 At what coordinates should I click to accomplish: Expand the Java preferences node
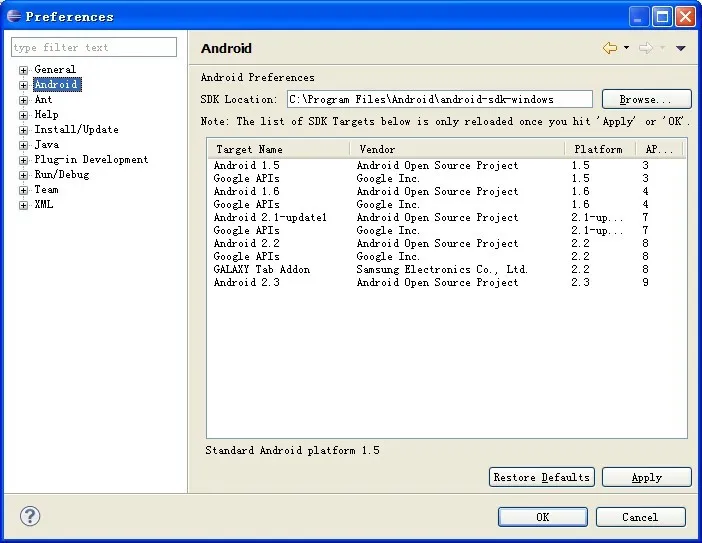(x=23, y=145)
